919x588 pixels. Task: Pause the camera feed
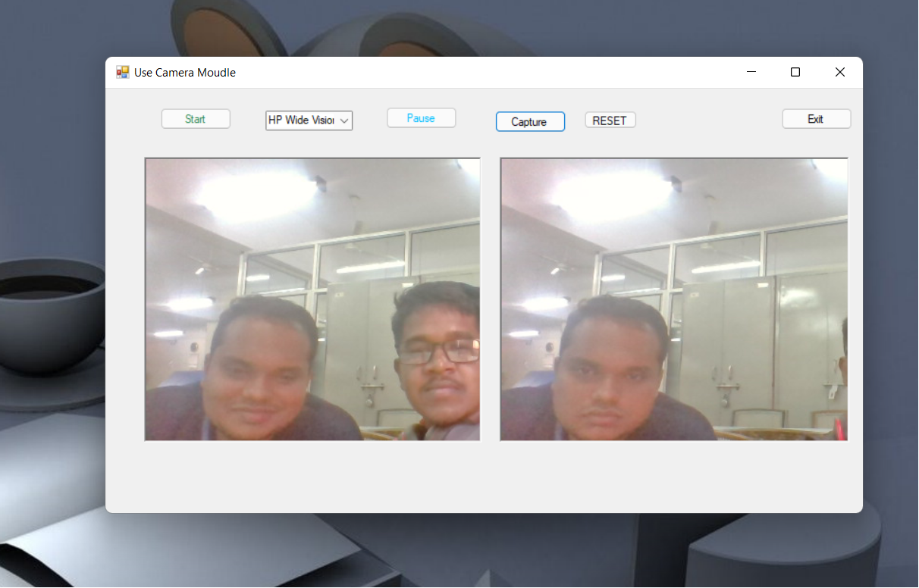421,118
